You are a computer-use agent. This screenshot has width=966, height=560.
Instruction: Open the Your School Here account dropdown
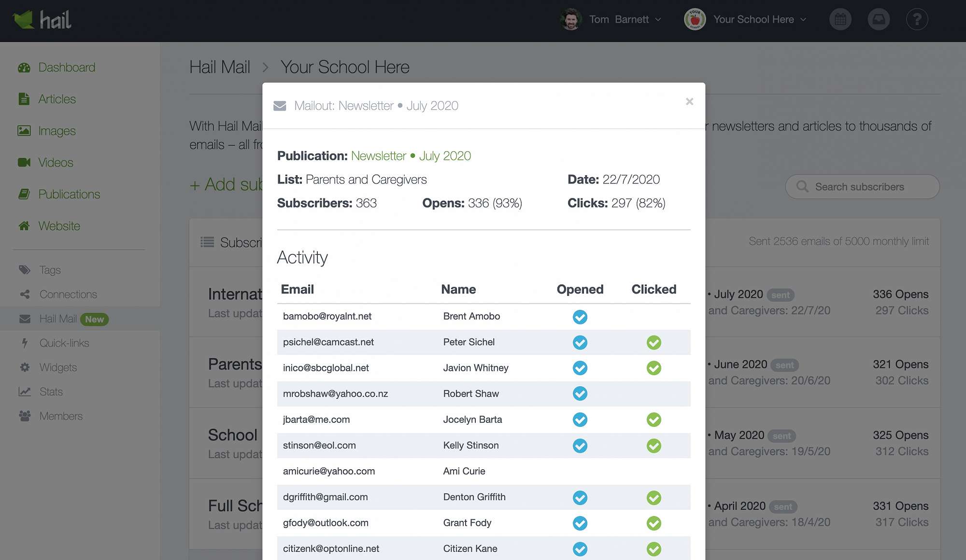753,20
